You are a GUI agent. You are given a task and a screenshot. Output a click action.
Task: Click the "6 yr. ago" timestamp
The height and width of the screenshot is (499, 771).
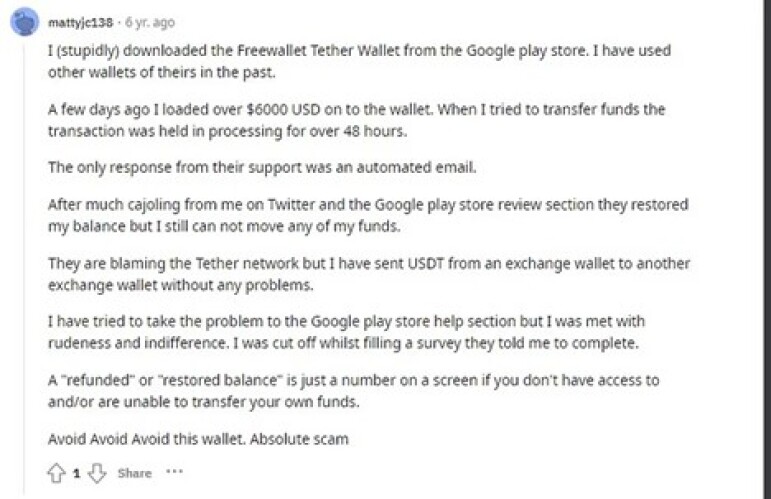150,23
